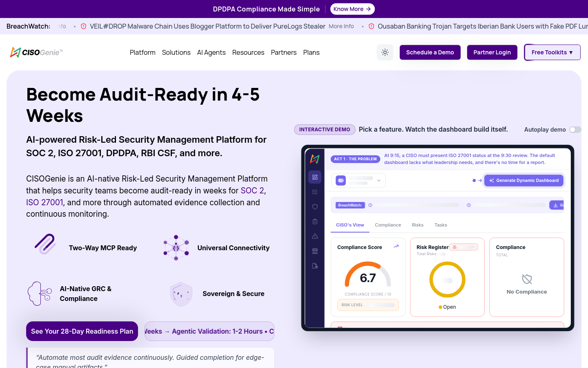Click the BreachWatch label inside the demo
Viewport: 588px width, 368px height.
point(350,205)
